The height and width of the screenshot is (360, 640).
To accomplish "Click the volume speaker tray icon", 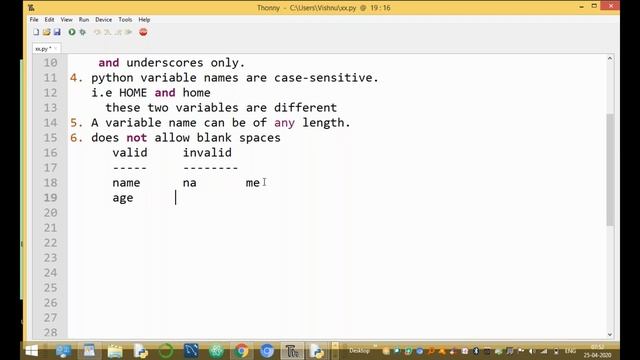I will tap(532, 351).
